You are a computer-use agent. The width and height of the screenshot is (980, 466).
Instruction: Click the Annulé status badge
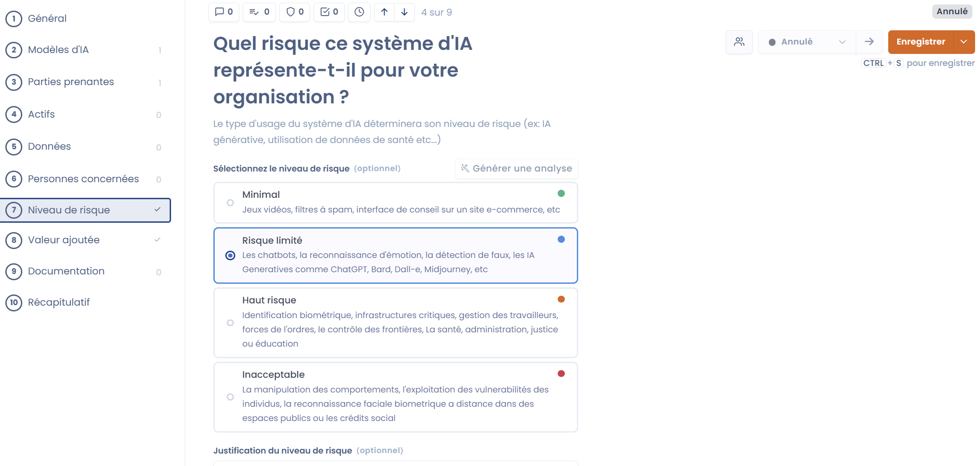tap(952, 12)
